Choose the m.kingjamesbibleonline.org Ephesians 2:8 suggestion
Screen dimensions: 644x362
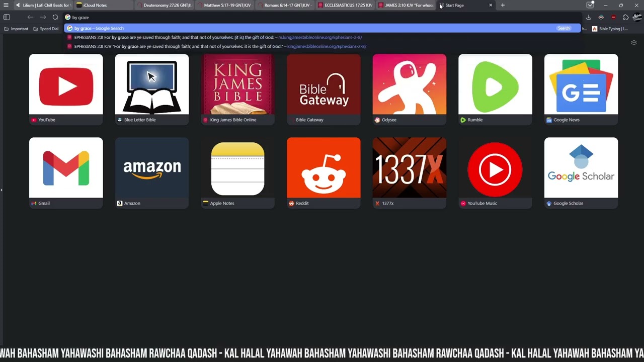pos(322,37)
